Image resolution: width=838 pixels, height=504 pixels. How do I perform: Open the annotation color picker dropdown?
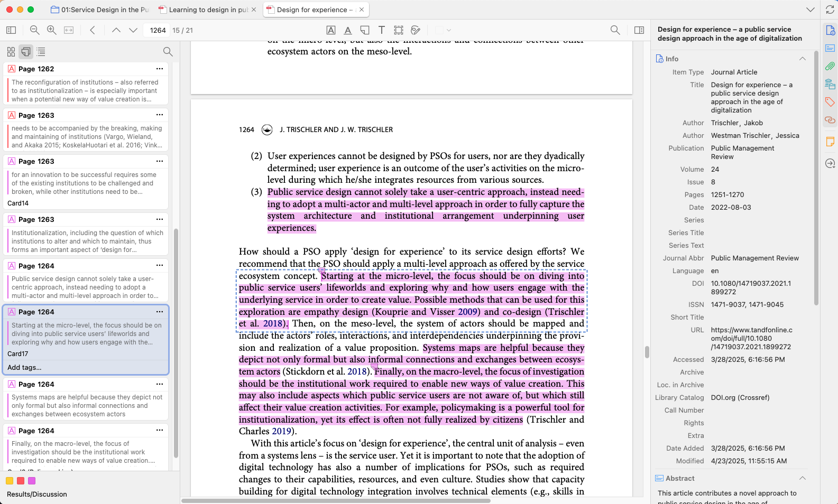[x=443, y=30]
